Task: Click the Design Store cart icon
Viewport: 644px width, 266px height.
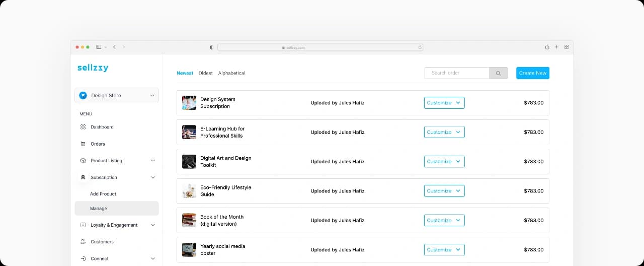Action: click(x=83, y=95)
